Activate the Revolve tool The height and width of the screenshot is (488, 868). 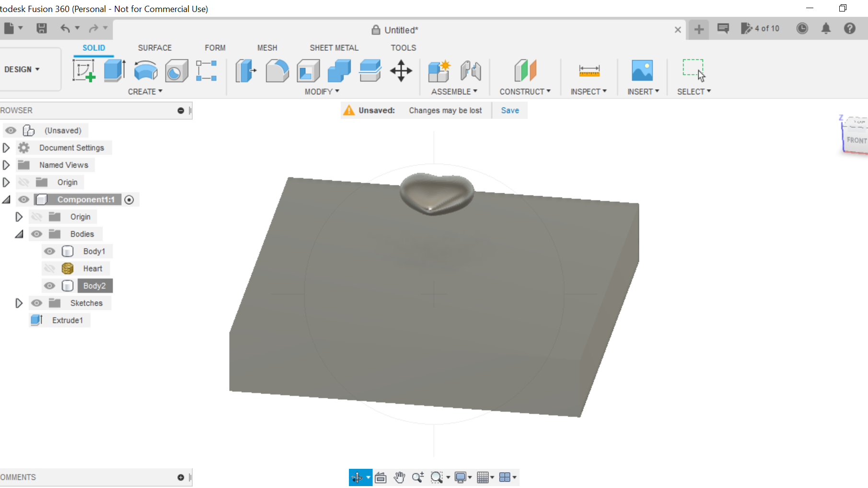[x=145, y=70]
